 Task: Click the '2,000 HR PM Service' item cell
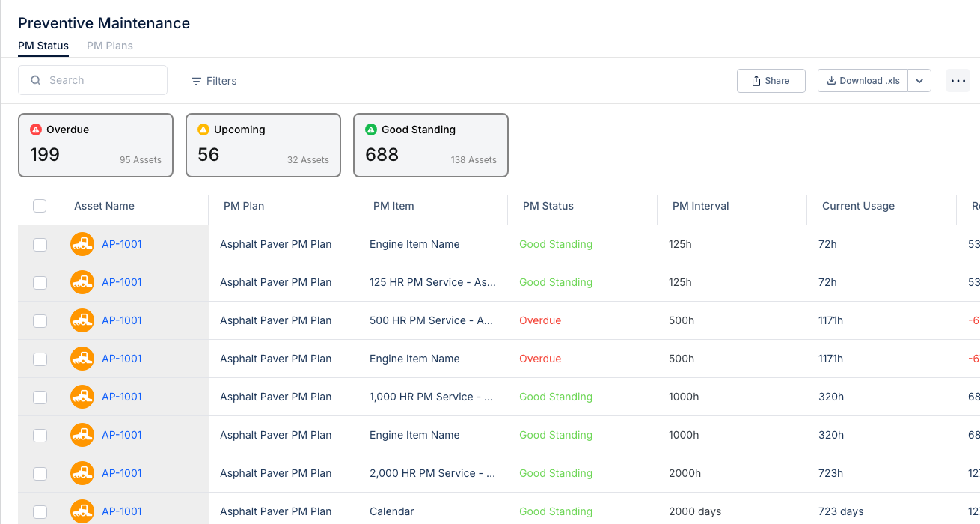tap(432, 473)
